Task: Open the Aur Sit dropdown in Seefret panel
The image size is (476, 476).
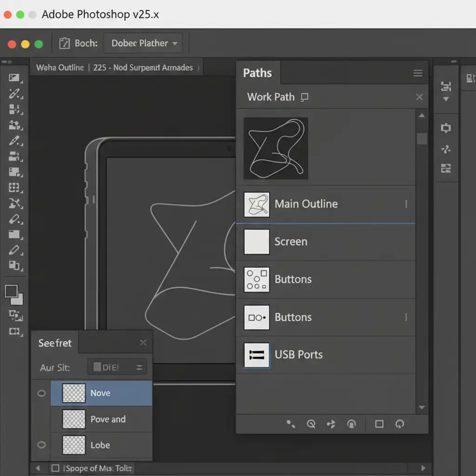Action: pos(118,367)
